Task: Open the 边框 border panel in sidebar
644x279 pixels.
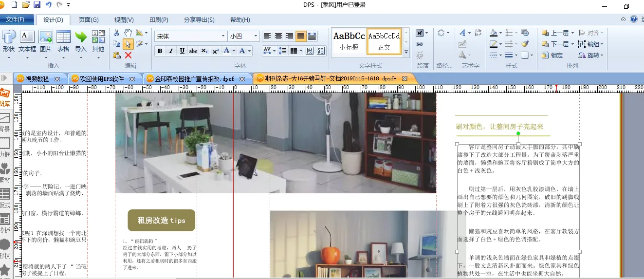Action: 5,147
